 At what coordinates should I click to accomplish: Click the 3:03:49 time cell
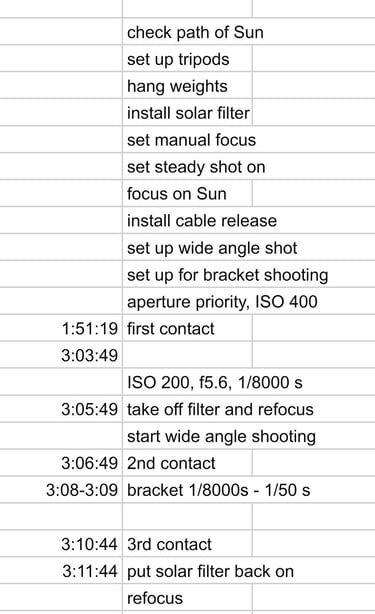[x=61, y=356]
